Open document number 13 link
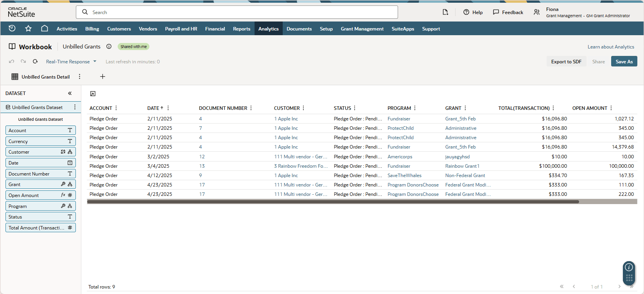This screenshot has height=294, width=644. click(202, 166)
